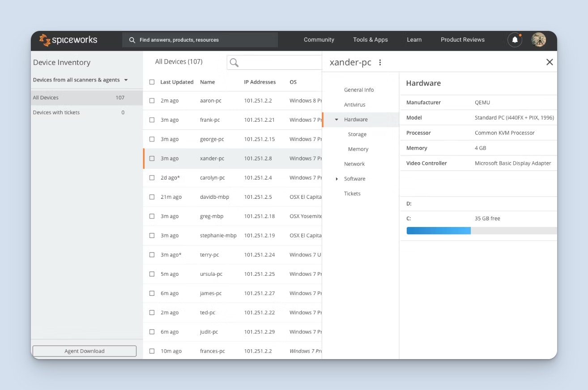
Task: Open the notifications bell
Action: click(x=515, y=40)
